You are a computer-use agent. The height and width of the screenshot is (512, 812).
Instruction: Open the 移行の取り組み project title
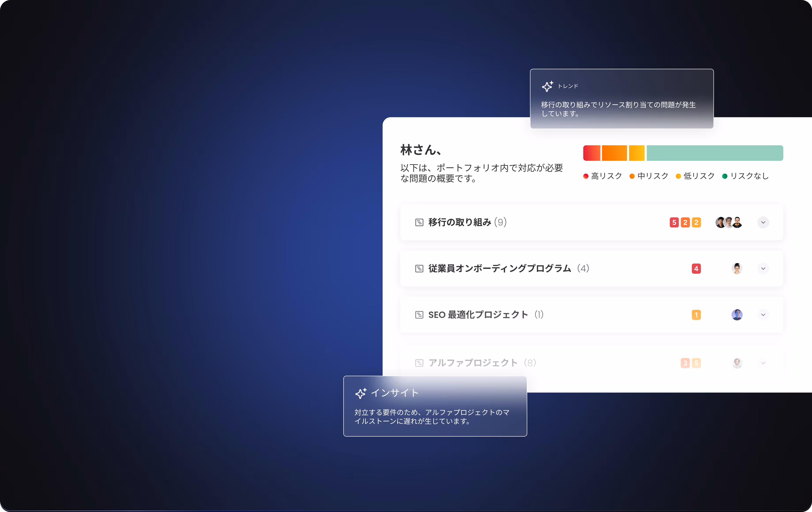[x=459, y=222]
